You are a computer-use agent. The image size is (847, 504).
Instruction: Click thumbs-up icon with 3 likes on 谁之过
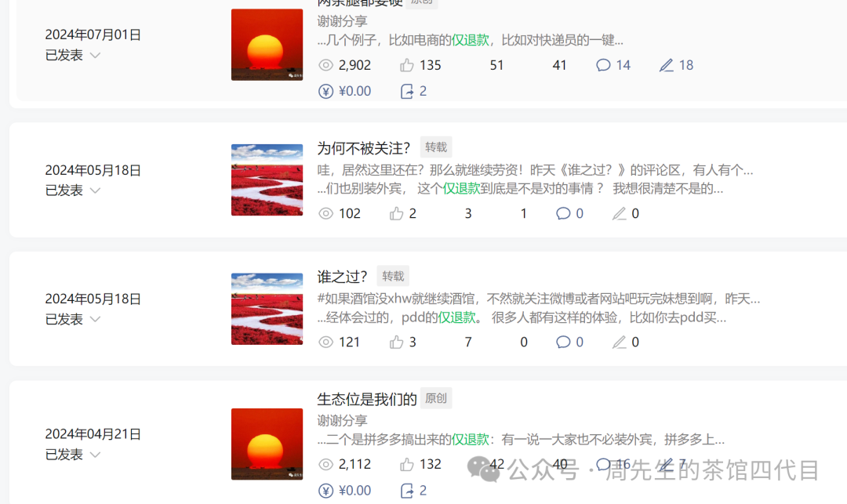point(397,342)
